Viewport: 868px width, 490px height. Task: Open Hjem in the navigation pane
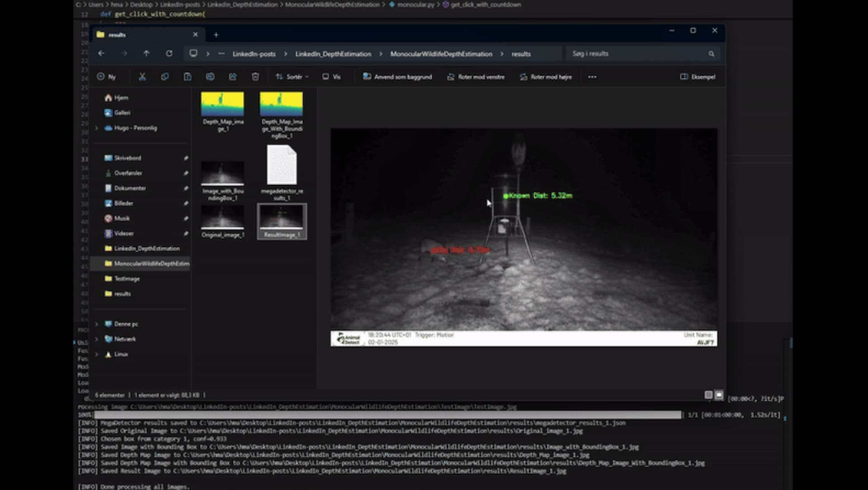coord(117,98)
